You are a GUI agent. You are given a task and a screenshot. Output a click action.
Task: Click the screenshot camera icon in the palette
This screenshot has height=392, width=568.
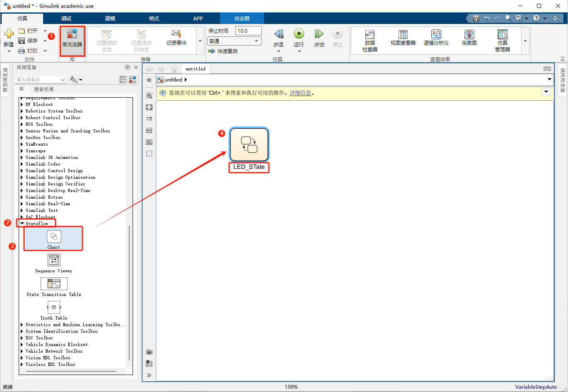(149, 352)
